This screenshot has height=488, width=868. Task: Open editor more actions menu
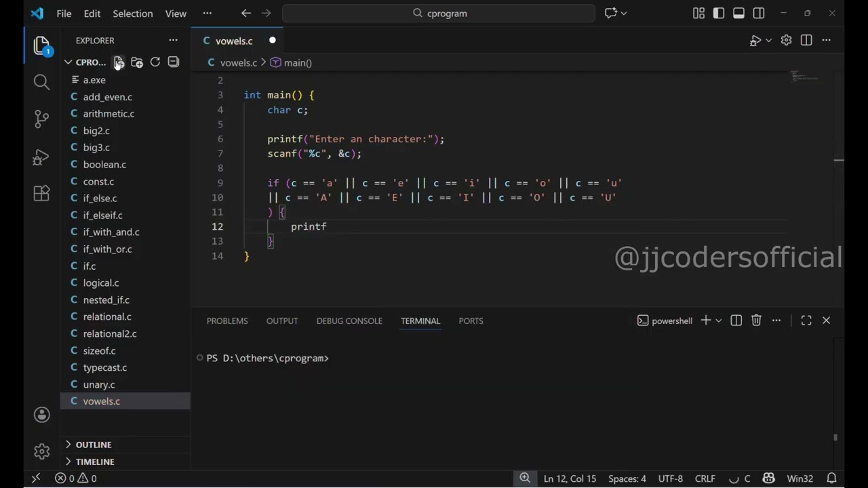tap(826, 41)
